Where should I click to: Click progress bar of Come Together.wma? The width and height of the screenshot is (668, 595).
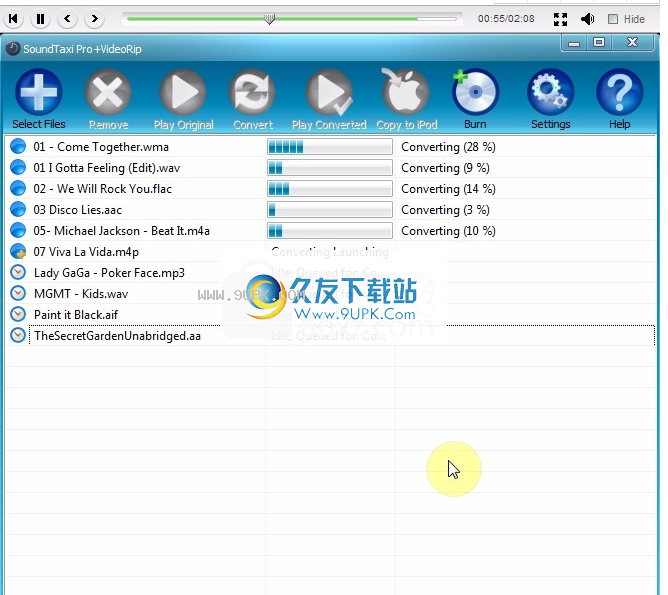(x=330, y=147)
